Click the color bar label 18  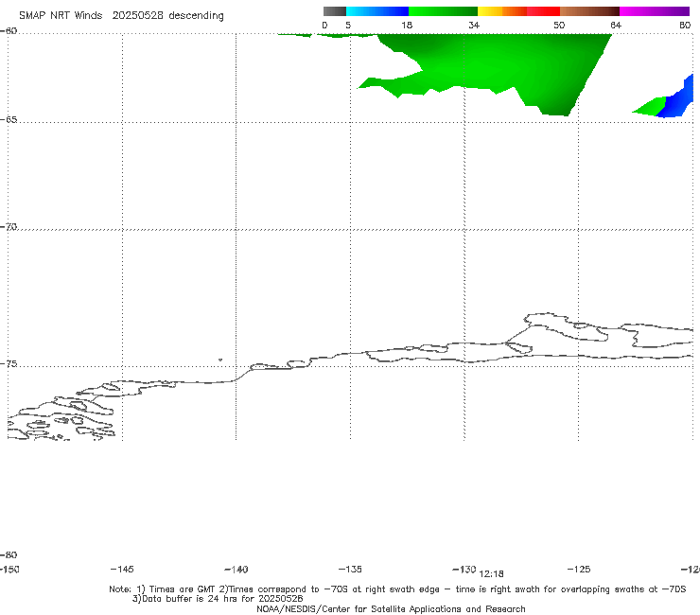[407, 26]
